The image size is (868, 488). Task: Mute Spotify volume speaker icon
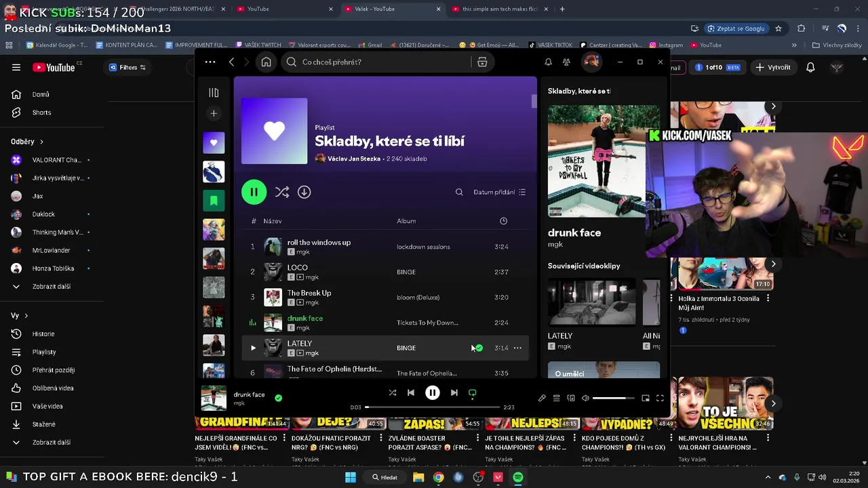pos(585,398)
